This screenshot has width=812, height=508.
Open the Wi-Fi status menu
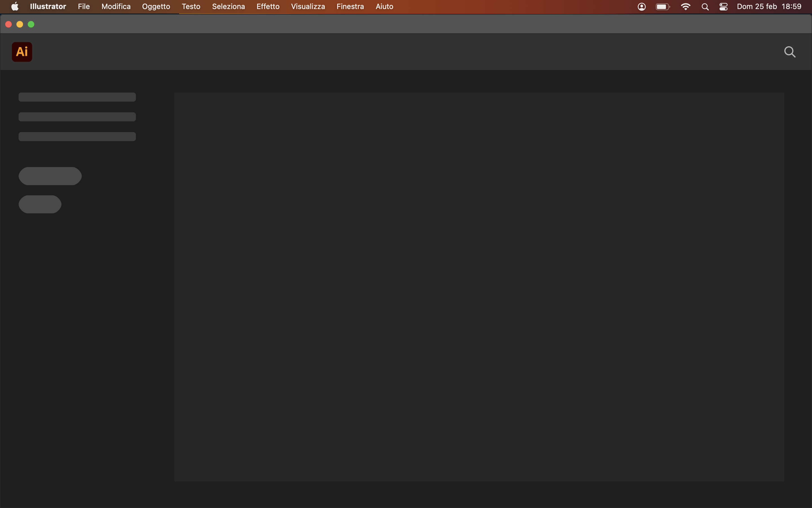point(685,7)
